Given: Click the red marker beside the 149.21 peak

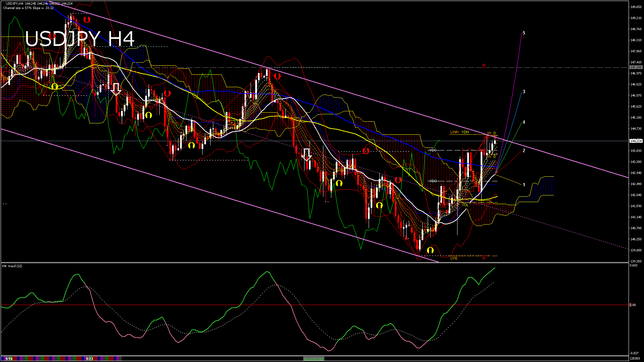Looking at the screenshot, I should tap(87, 19).
